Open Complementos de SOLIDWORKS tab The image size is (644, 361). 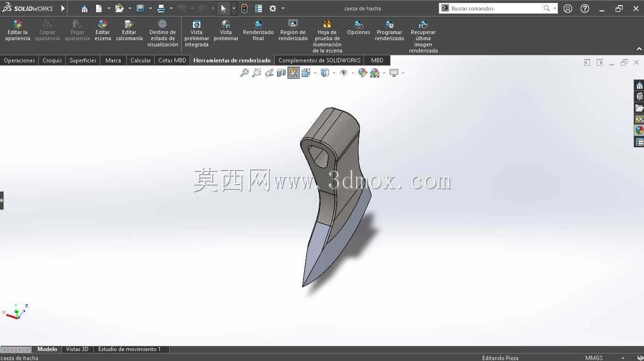(x=319, y=60)
